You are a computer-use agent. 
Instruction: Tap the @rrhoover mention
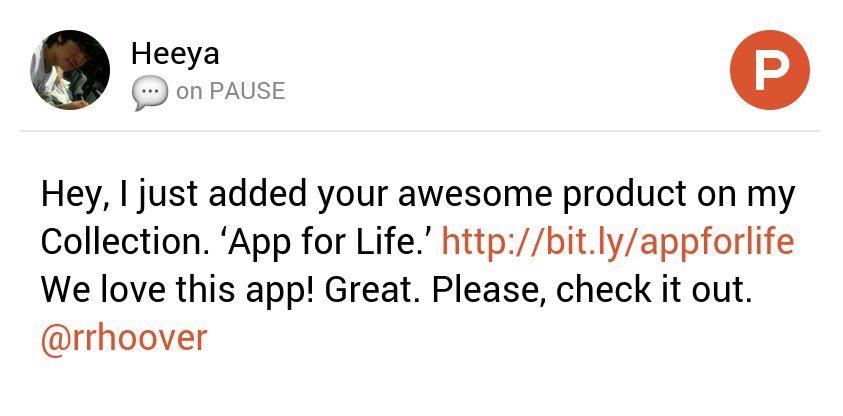[124, 338]
